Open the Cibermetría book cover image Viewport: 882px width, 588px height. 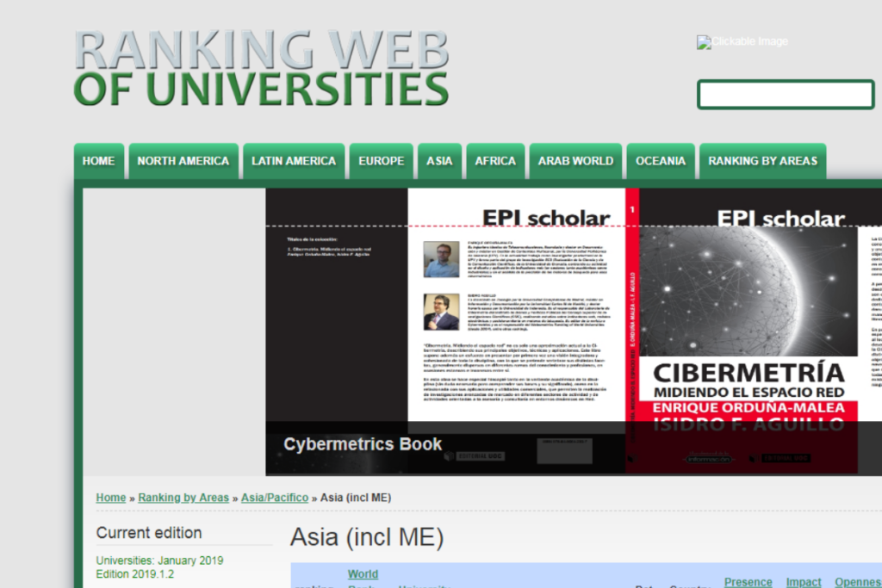click(x=748, y=331)
